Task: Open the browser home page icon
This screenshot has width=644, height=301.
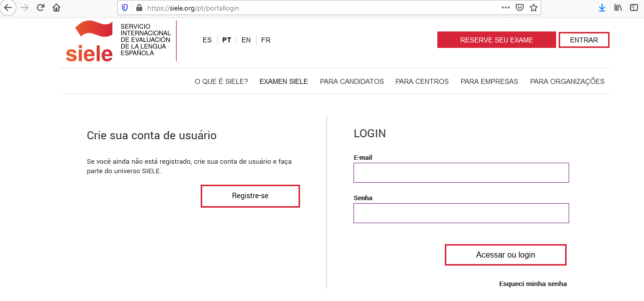Action: [x=56, y=7]
